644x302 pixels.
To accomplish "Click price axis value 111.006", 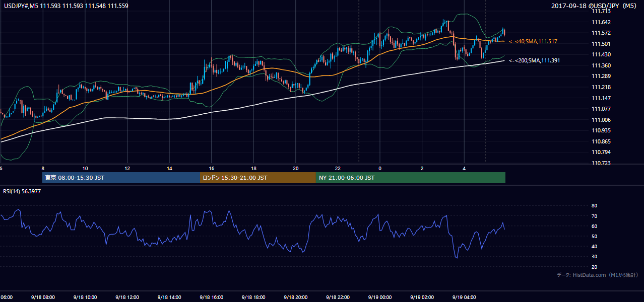I will tap(601, 120).
